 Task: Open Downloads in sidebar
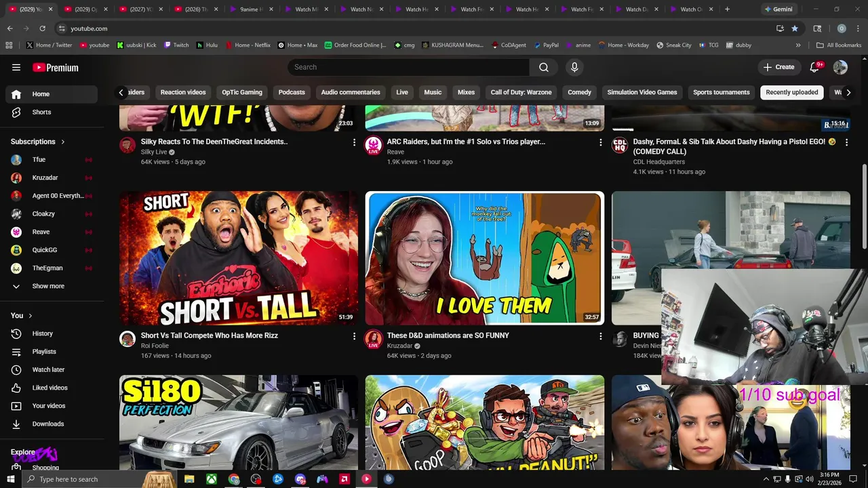52,424
